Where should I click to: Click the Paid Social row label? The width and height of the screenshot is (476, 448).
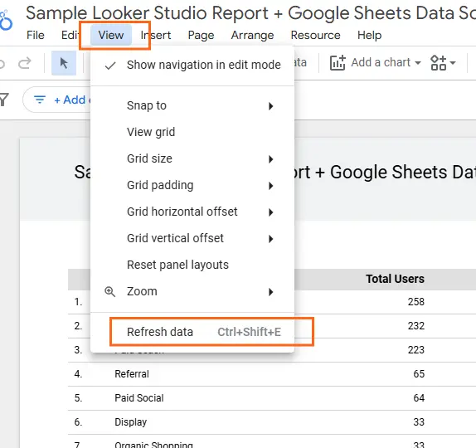click(139, 398)
